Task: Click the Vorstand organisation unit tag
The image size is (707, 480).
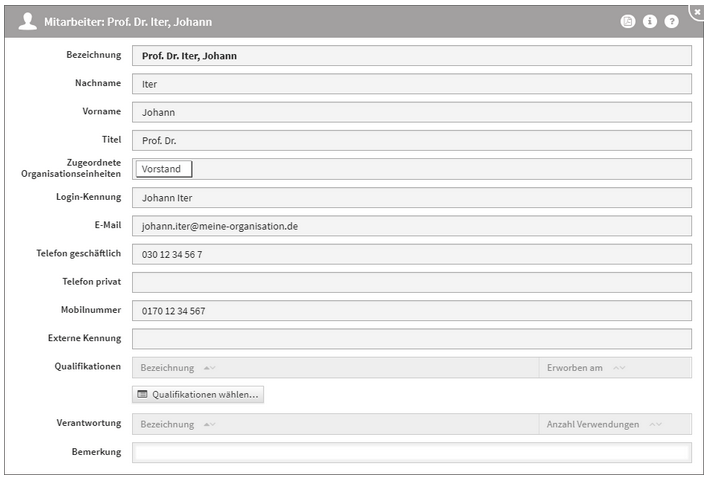Action: pos(162,169)
